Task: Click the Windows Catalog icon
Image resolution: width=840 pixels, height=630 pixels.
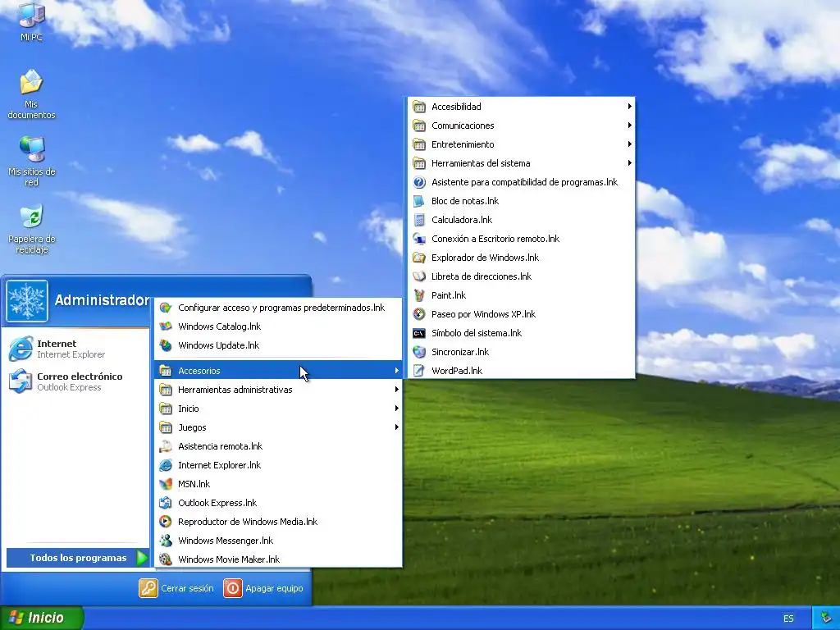Action: tap(166, 326)
